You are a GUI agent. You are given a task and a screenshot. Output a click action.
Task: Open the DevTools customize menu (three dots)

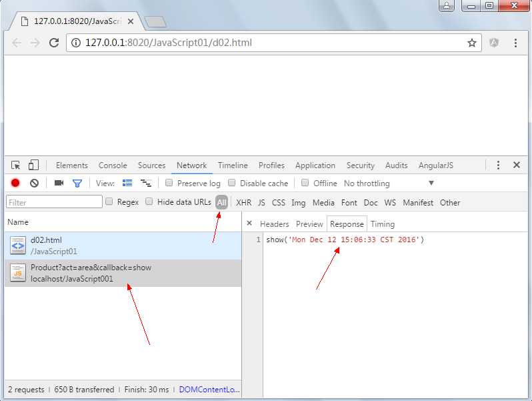498,165
